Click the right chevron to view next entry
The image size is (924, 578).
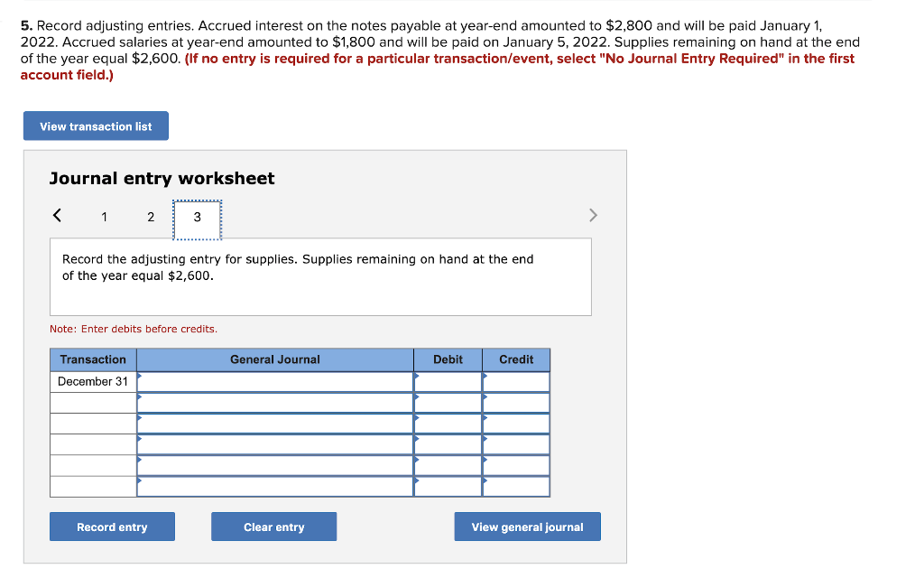pyautogui.click(x=593, y=215)
